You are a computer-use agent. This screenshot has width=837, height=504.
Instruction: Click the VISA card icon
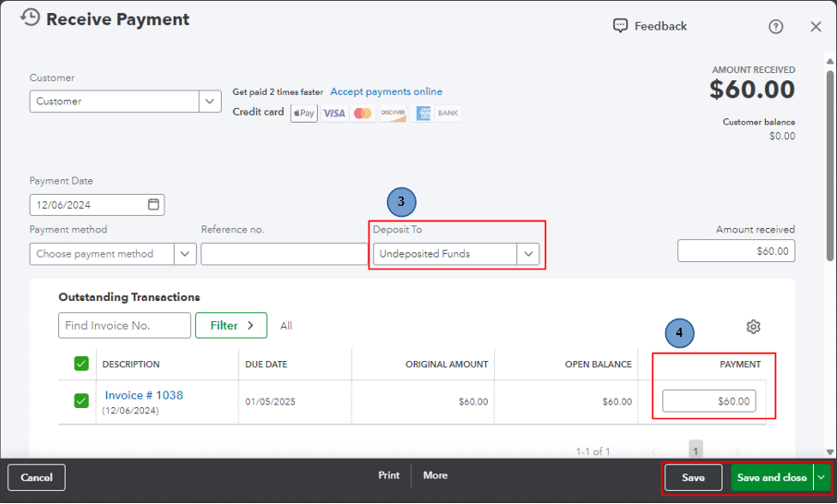[334, 113]
